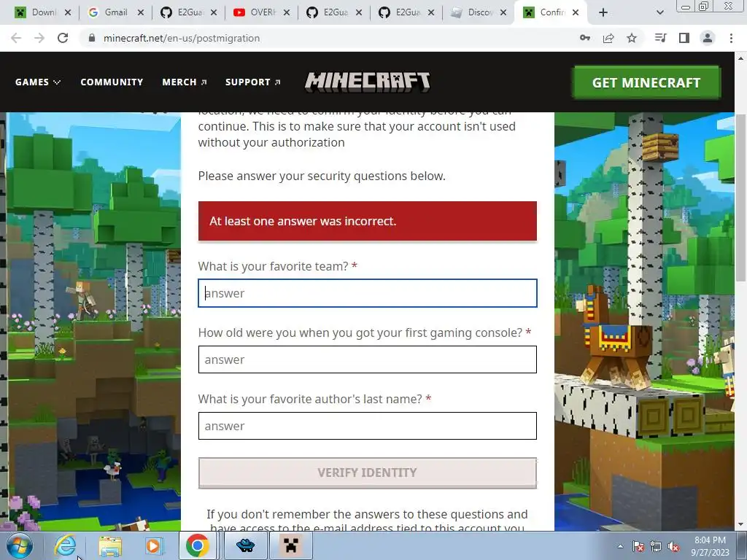Expand the tab search dropdown arrow

click(x=659, y=12)
